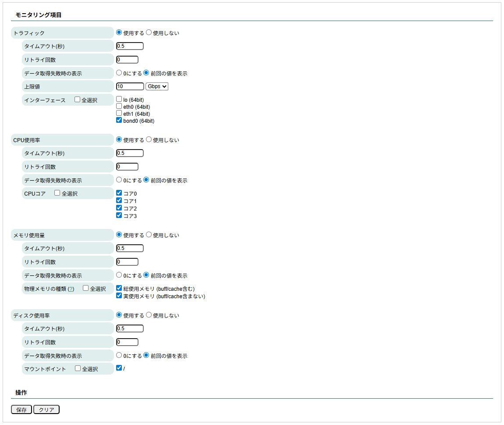Check the eth1 (64bit) interface
This screenshot has width=504, height=425.
[x=119, y=113]
